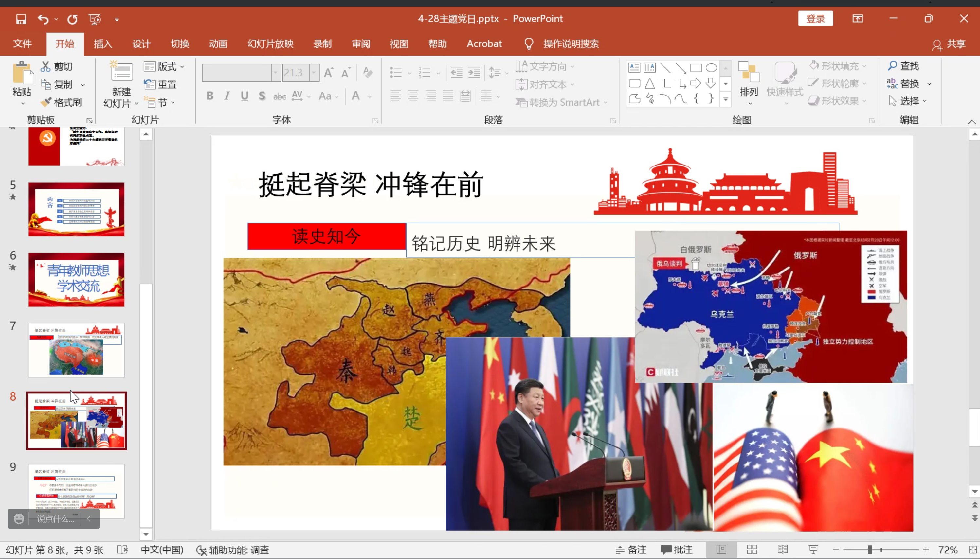Save the presentation with the disk icon
Image resolution: width=980 pixels, height=559 pixels.
tap(21, 19)
